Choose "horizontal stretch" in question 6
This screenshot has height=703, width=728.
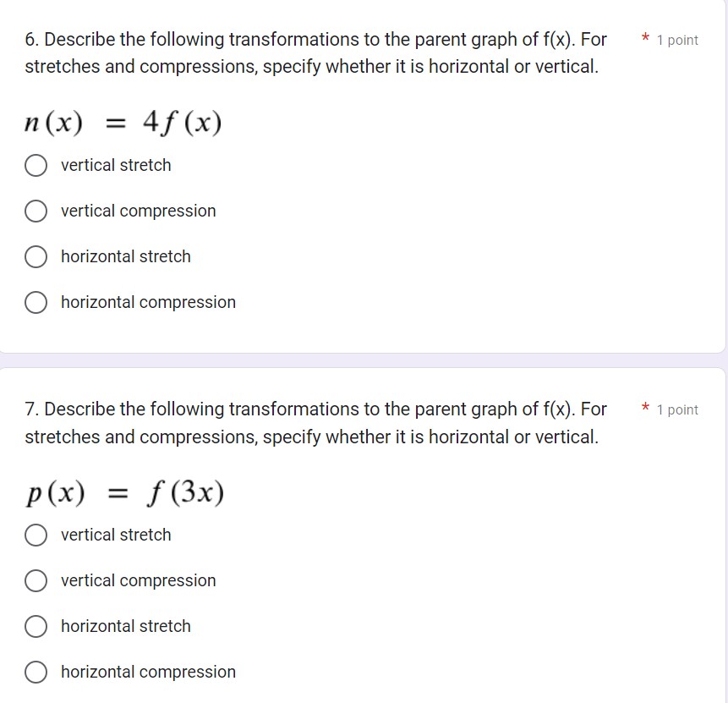tap(36, 256)
